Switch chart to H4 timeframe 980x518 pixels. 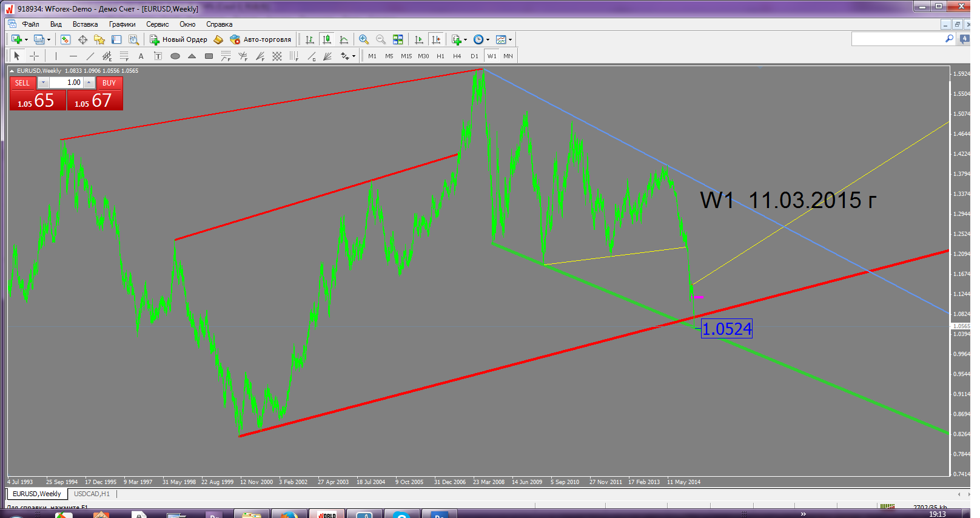457,56
